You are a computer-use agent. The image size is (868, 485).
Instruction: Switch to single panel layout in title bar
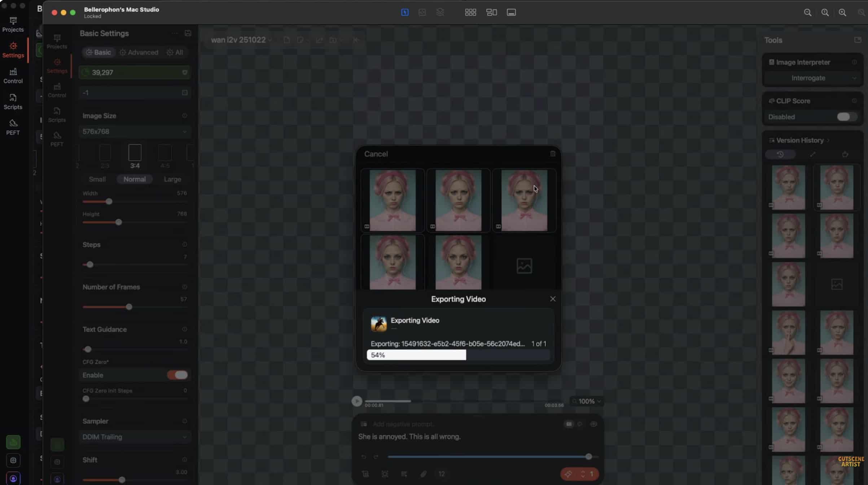[511, 12]
